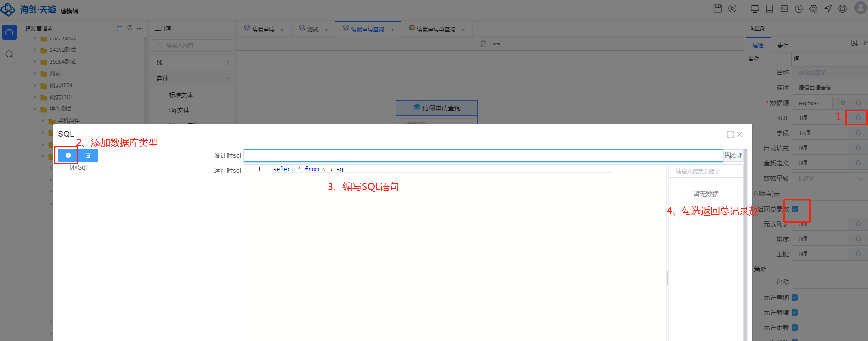Click the delete trash icon in SQL dialog

click(88, 155)
